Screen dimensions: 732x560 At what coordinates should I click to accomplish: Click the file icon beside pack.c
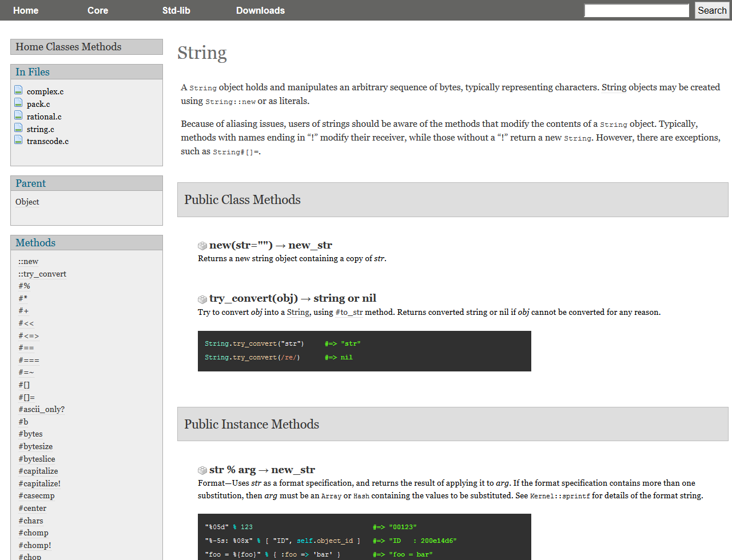point(18,103)
